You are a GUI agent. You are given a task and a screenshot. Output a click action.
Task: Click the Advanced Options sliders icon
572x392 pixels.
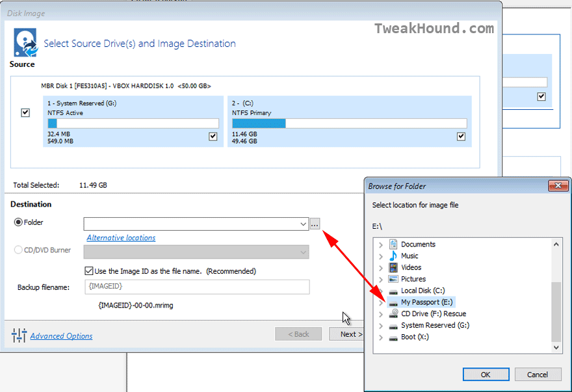point(19,335)
